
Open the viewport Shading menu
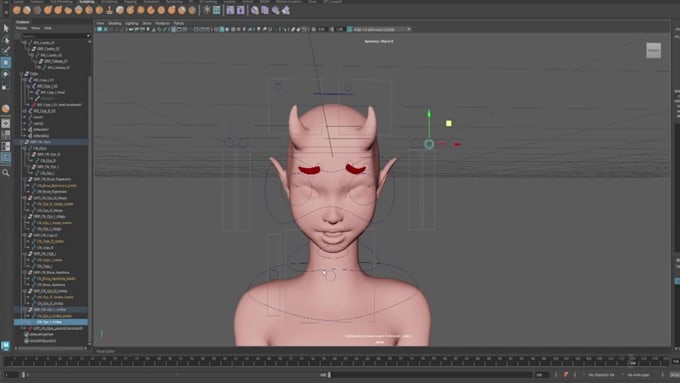(x=114, y=23)
